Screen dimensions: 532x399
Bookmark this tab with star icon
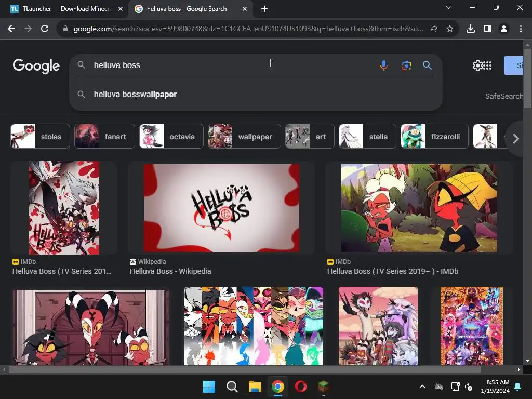(x=450, y=29)
